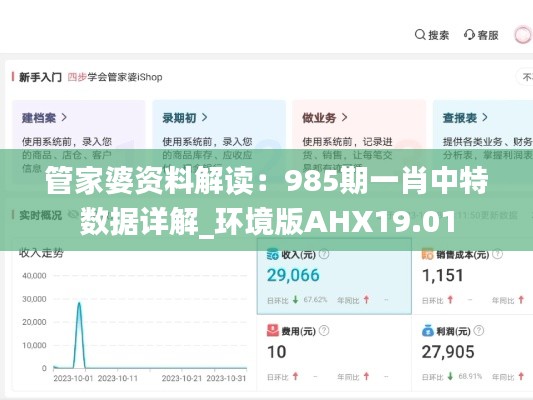
Task: Open the 查报表 step card
Action: (x=483, y=141)
